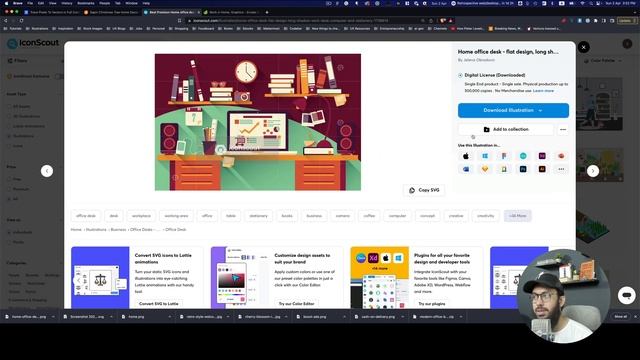
Task: Open Illustrations breadcrumb link
Action: pos(96,230)
